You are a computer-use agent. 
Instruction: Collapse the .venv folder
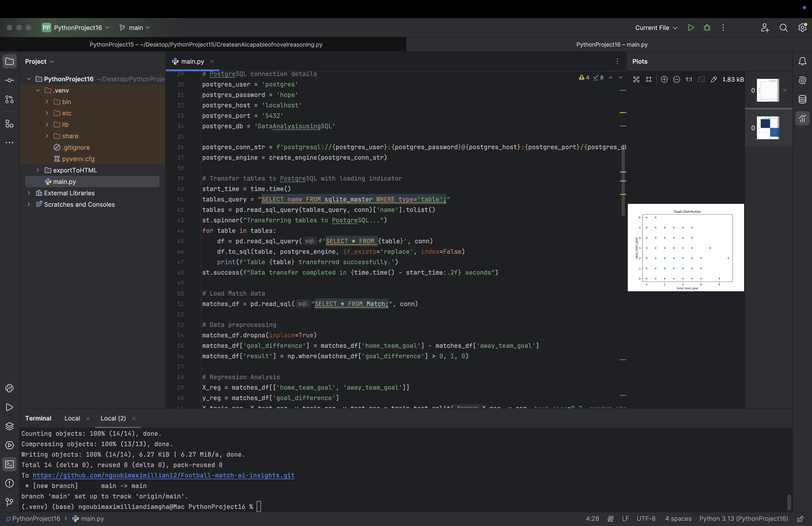click(38, 91)
